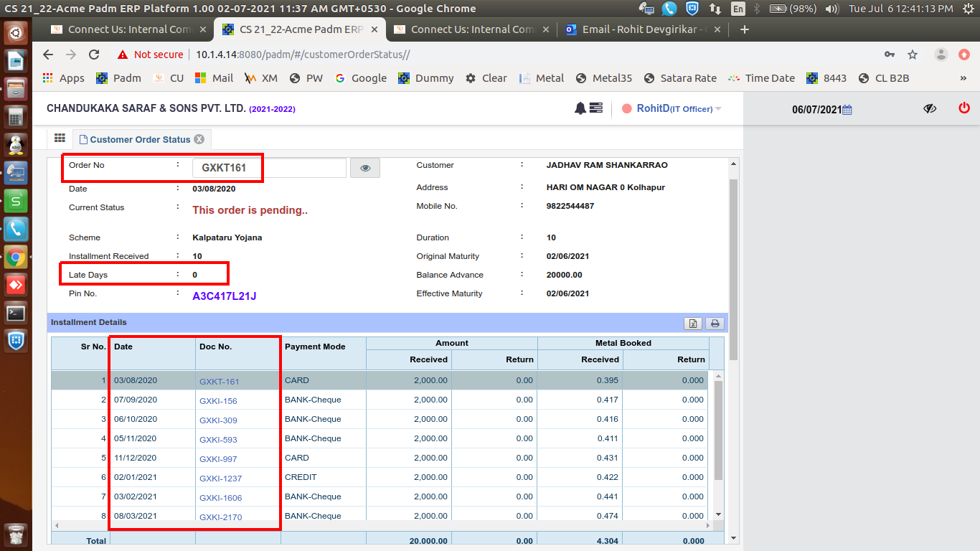Open the Clear bookmark gear
980x551 pixels.
[x=486, y=78]
